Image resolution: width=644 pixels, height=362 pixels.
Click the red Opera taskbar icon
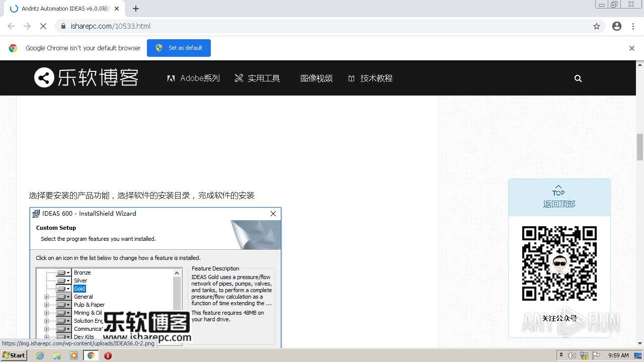click(x=108, y=355)
